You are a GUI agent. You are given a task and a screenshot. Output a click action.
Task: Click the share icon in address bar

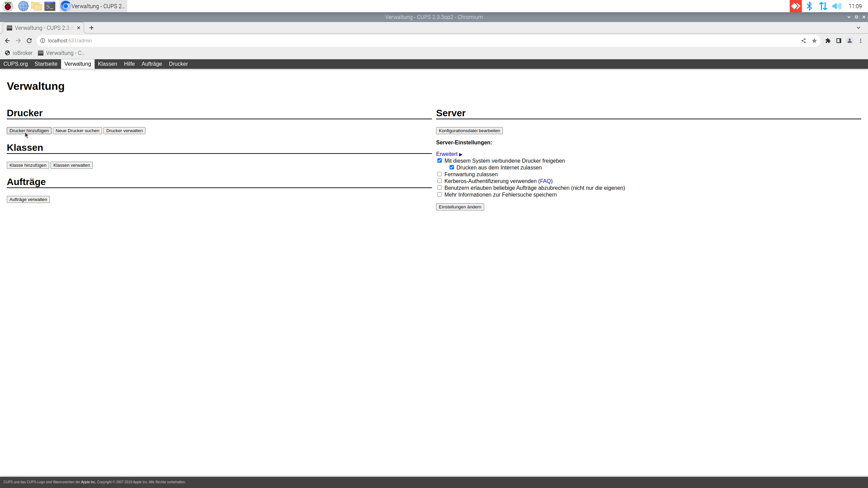click(x=804, y=41)
